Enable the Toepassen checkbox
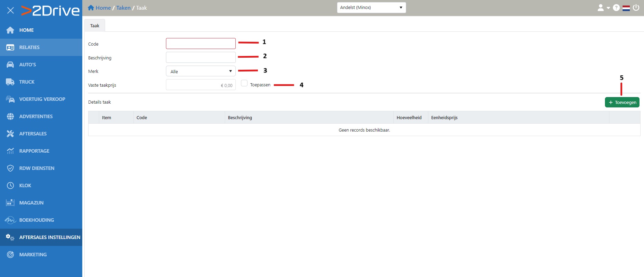644x277 pixels. point(244,83)
